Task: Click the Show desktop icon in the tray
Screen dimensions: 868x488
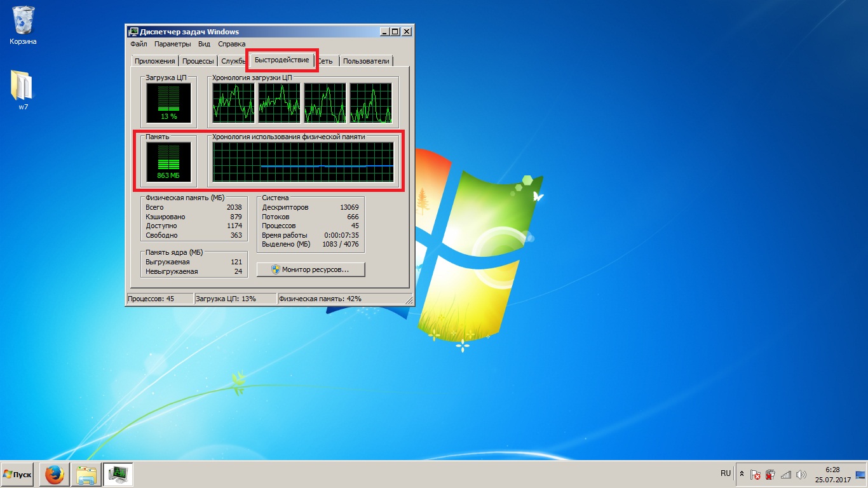Action: pos(860,475)
